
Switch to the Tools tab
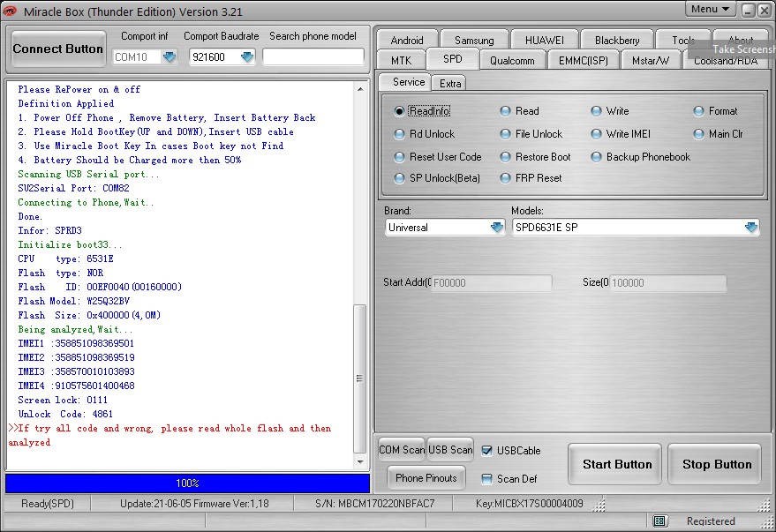pyautogui.click(x=683, y=40)
